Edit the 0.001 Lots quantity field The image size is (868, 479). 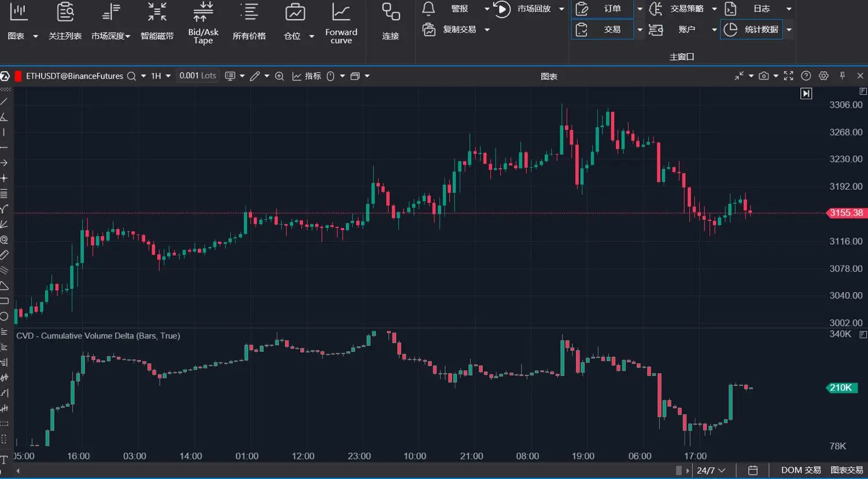[x=198, y=76]
